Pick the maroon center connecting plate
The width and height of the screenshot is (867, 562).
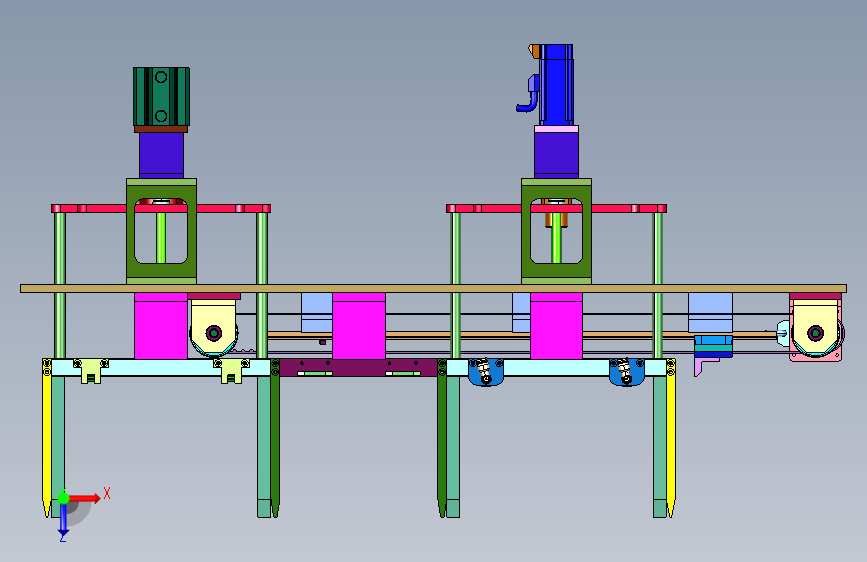(x=359, y=367)
